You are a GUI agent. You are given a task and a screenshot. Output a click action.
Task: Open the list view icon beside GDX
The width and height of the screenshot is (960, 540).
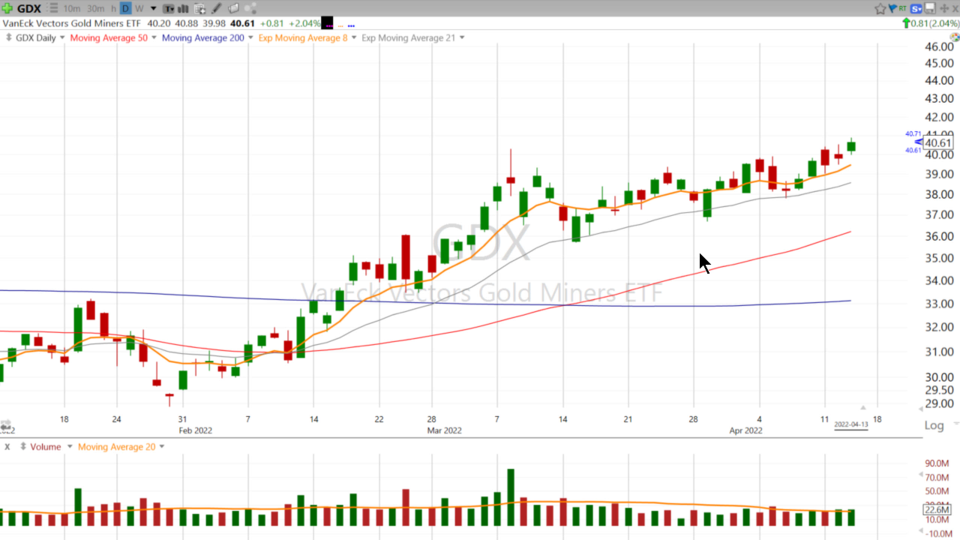(x=53, y=9)
